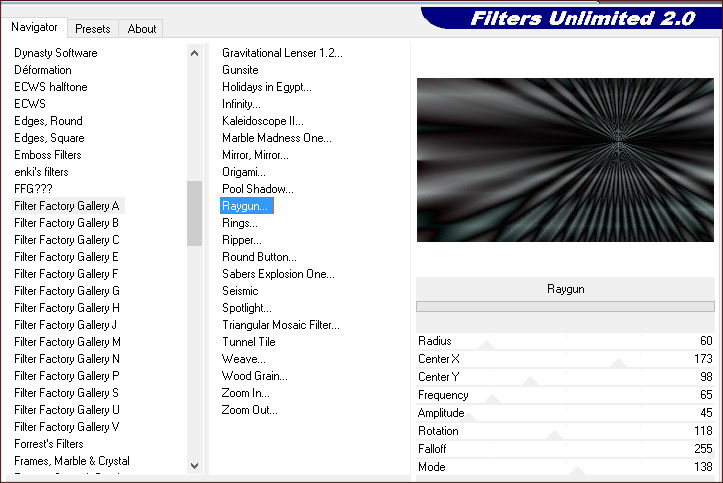This screenshot has width=723, height=483.
Task: Click the Amplitude slider handle
Action: tap(468, 418)
